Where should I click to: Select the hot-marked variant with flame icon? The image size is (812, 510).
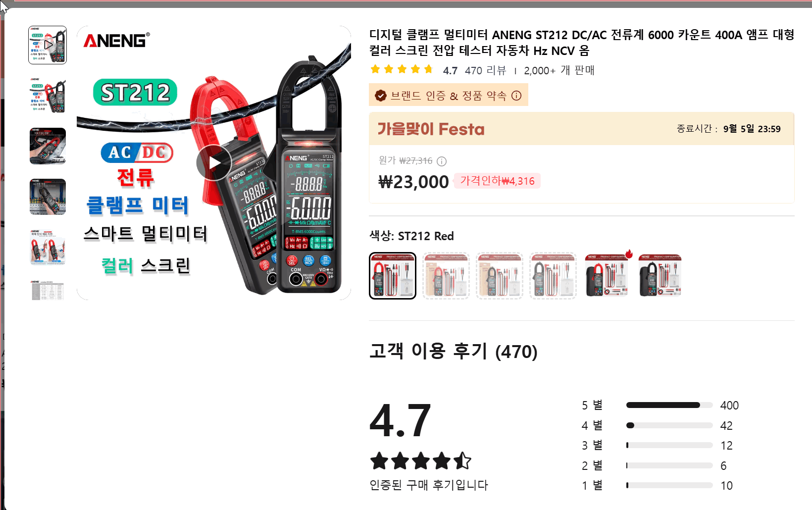click(x=607, y=276)
